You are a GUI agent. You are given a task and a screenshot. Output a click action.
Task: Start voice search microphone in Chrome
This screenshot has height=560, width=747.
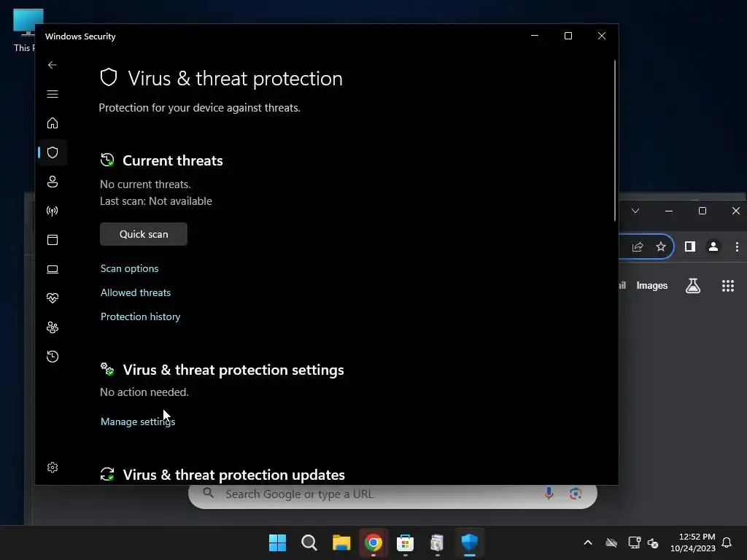pos(549,494)
